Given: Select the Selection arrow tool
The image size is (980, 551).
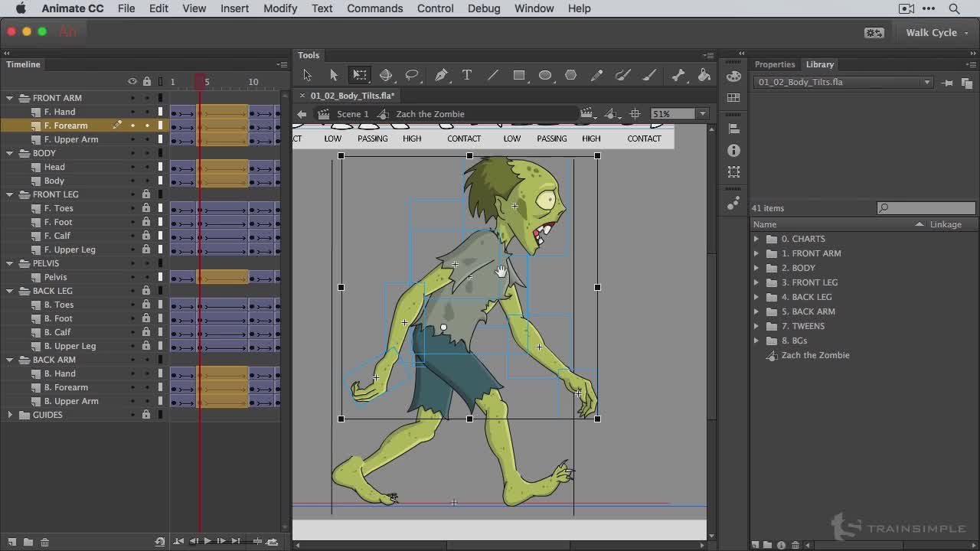Looking at the screenshot, I should [x=307, y=75].
